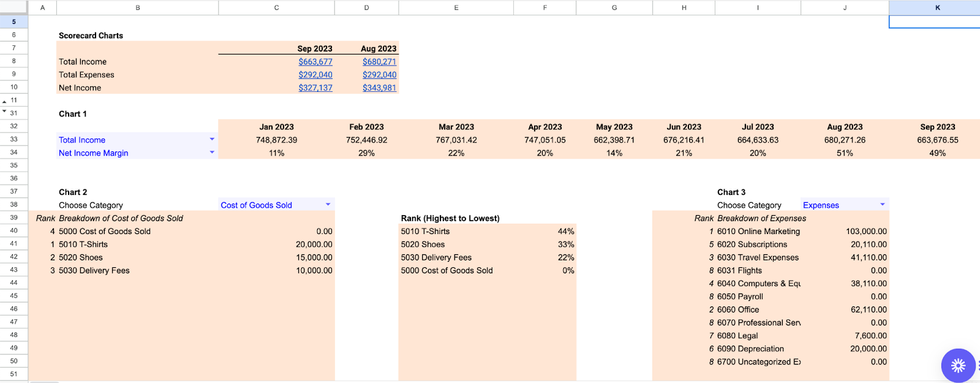Click the $327,137 Sep 2023 Net Income link

(315, 88)
